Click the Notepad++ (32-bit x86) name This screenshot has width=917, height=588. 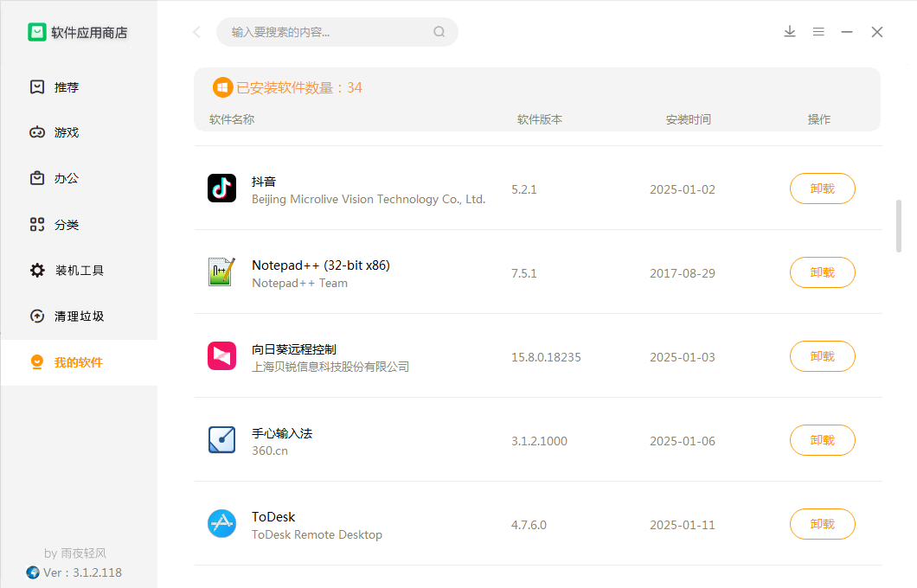click(x=320, y=265)
